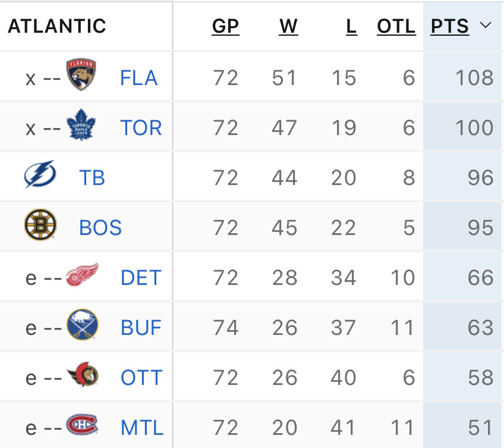Open the TOR team link

[141, 128]
